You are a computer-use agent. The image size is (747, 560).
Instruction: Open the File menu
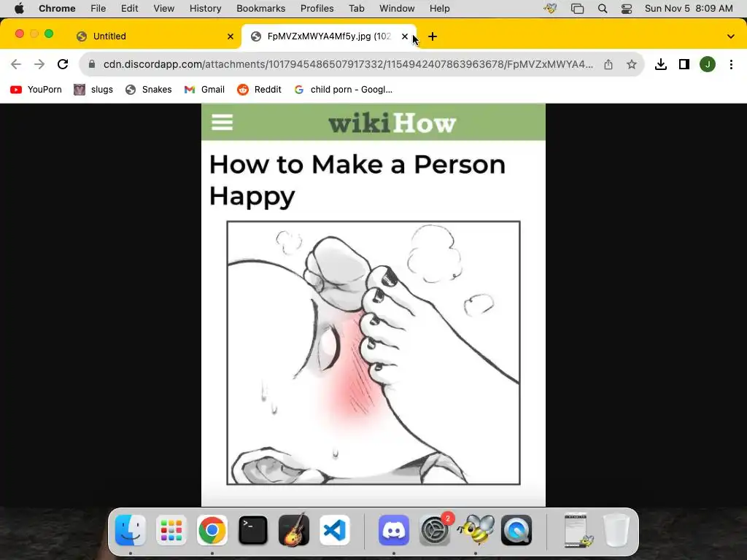(98, 9)
